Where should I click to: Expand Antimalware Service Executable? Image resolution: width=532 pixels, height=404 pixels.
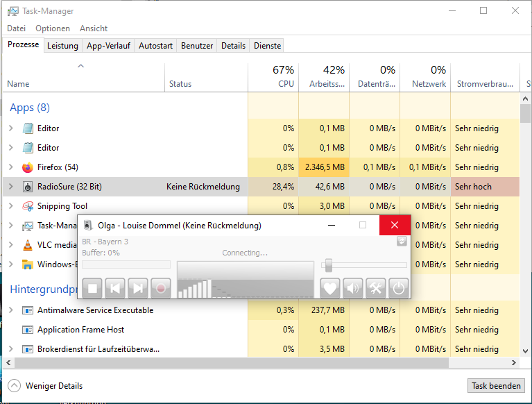tap(11, 310)
